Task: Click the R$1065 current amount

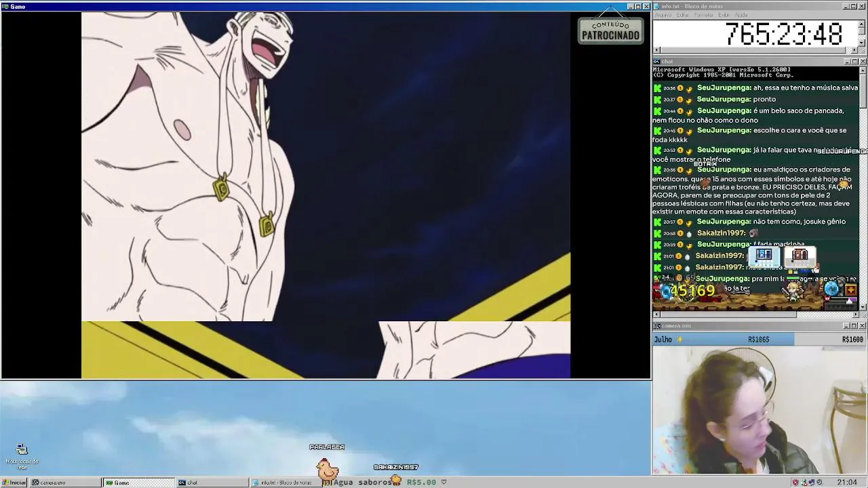Action: [758, 340]
